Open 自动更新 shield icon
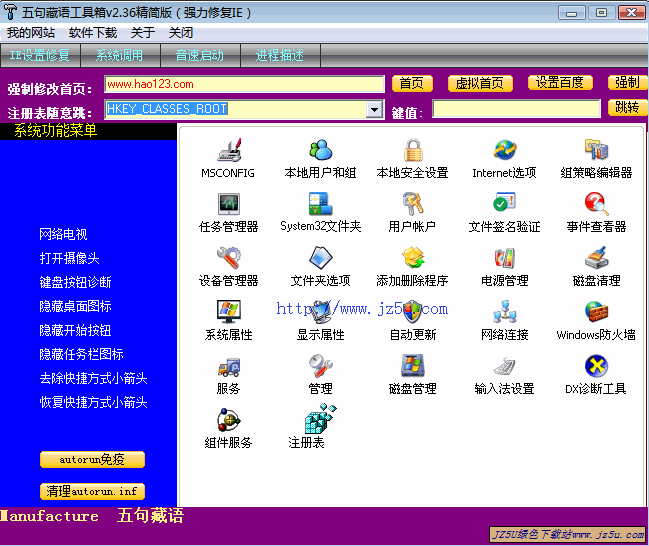 pos(413,312)
